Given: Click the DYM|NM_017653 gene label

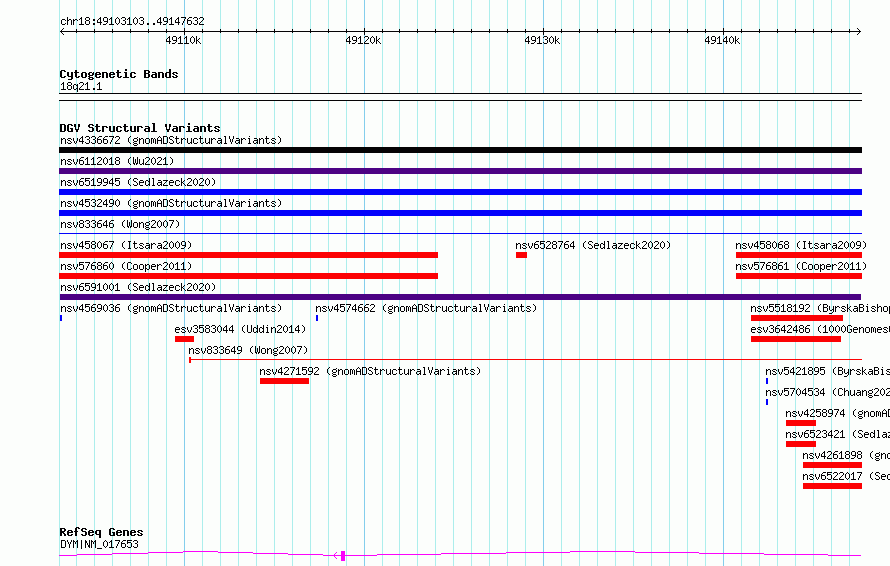Looking at the screenshot, I should (x=99, y=544).
